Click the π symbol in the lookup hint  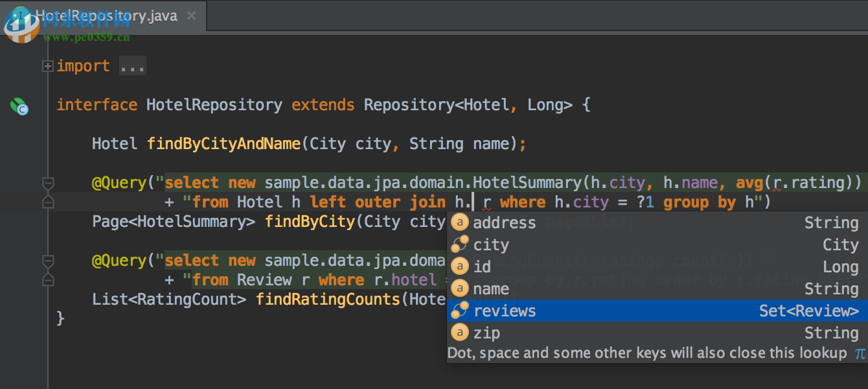click(860, 353)
